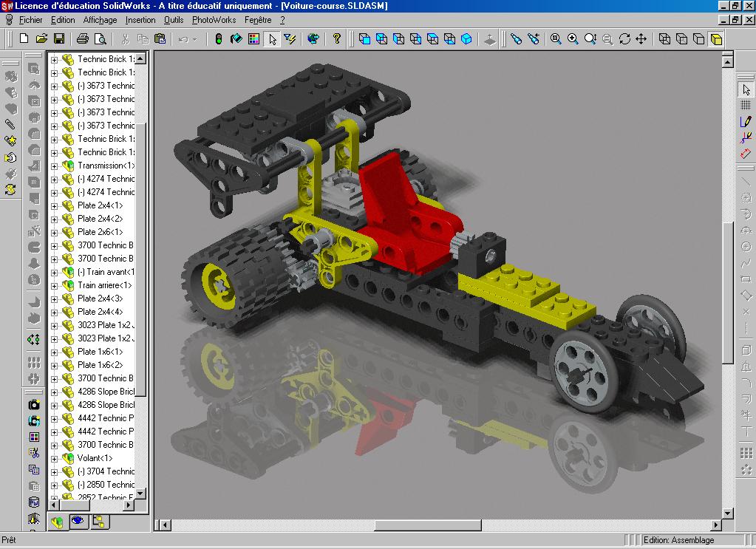This screenshot has width=756, height=549.
Task: Click the Zoom to Area magnifier icon
Action: pos(573,39)
